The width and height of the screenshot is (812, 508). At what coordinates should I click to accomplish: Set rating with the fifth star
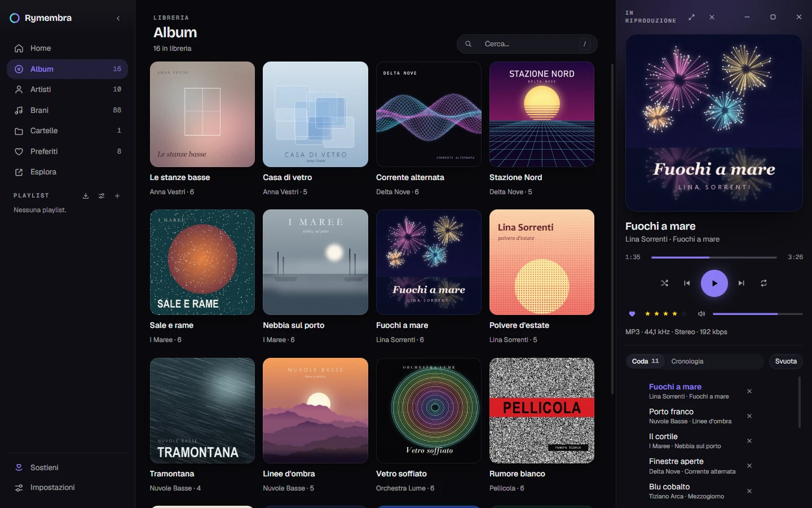684,314
